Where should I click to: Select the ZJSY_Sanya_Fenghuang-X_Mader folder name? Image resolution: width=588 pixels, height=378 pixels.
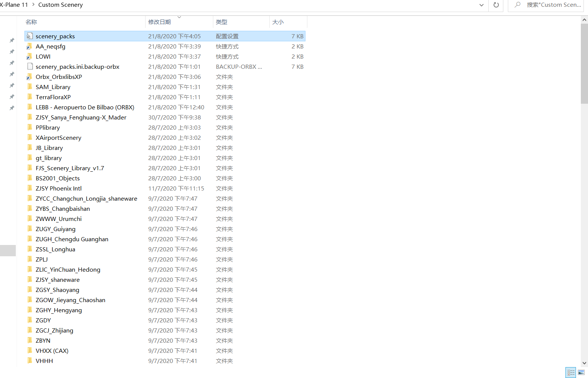coord(81,117)
